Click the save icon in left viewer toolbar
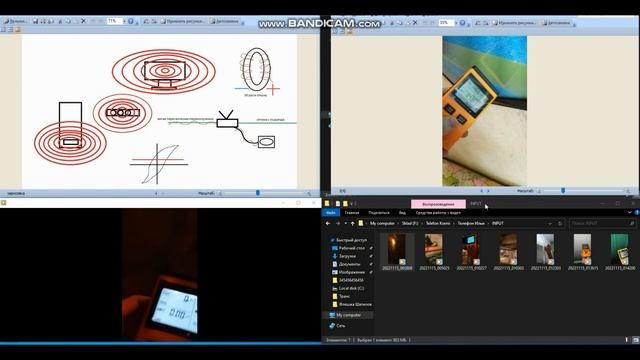 [x=36, y=21]
